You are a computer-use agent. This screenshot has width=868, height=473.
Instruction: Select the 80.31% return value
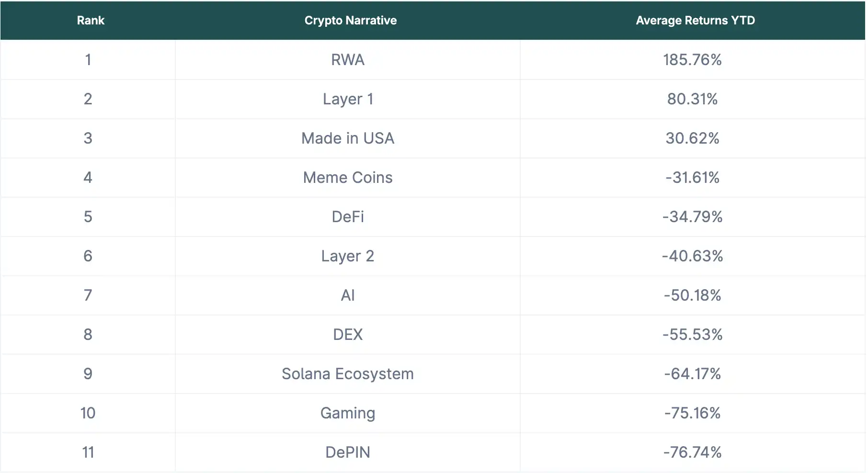coord(692,99)
